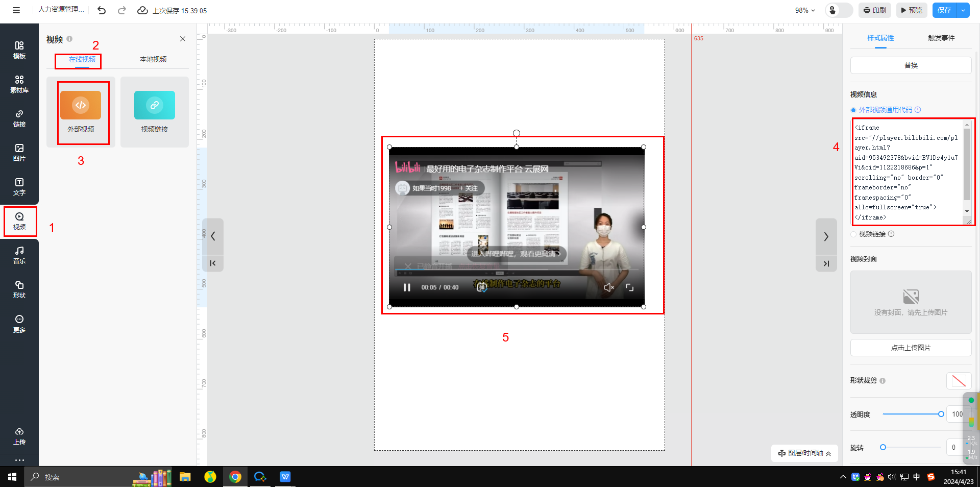
Task: Open the 形状 shapes tool
Action: [x=19, y=289]
